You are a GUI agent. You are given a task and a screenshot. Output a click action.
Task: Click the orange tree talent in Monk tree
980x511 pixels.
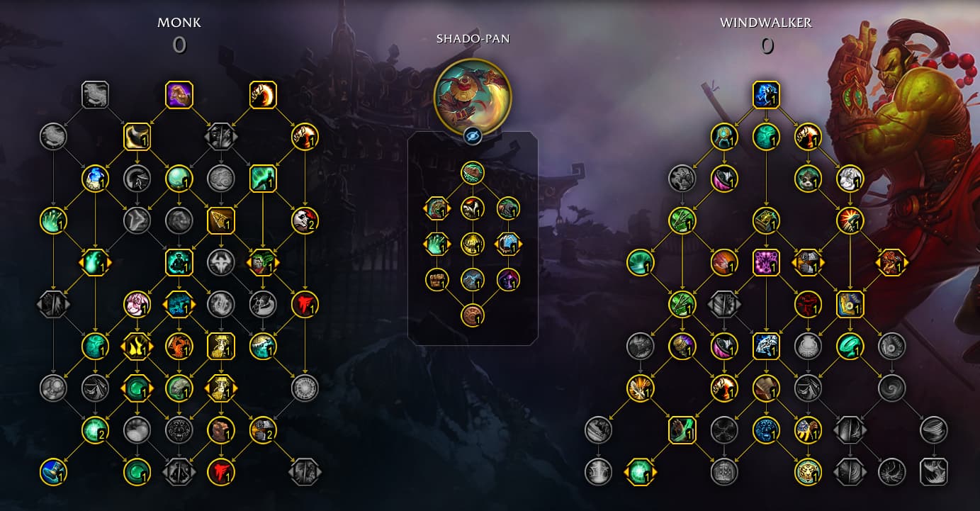[179, 346]
